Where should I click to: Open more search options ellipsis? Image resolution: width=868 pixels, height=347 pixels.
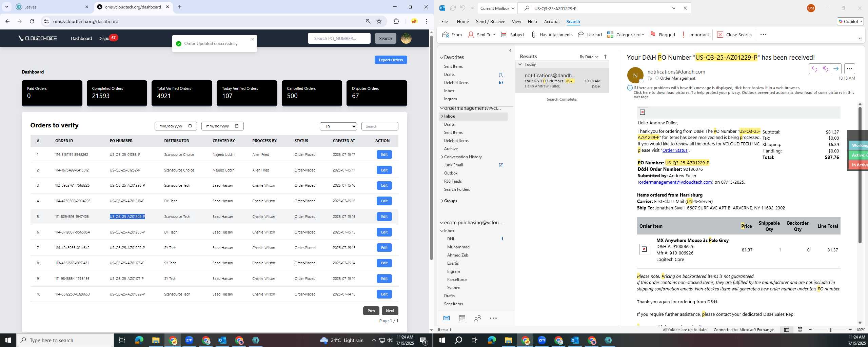click(x=763, y=35)
